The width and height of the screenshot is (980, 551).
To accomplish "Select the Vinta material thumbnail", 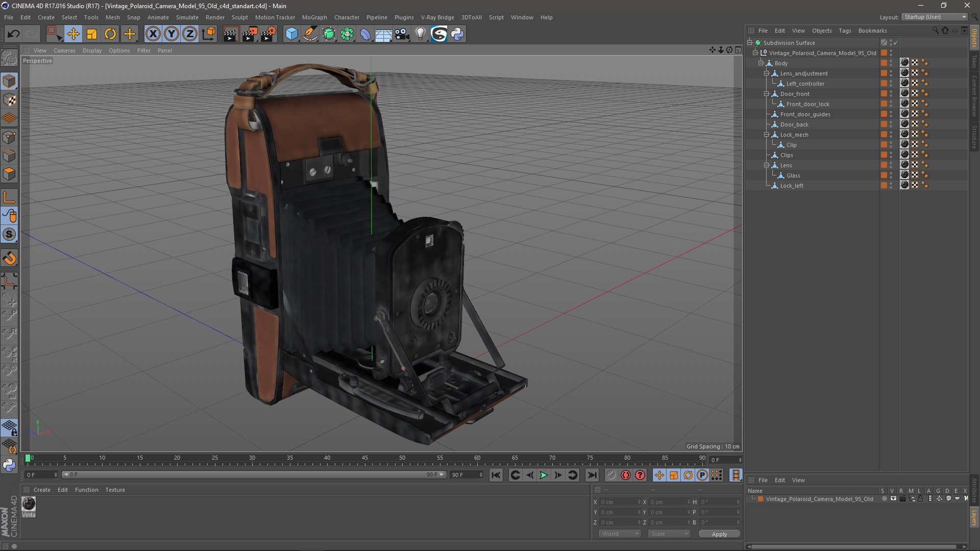I will click(x=29, y=504).
